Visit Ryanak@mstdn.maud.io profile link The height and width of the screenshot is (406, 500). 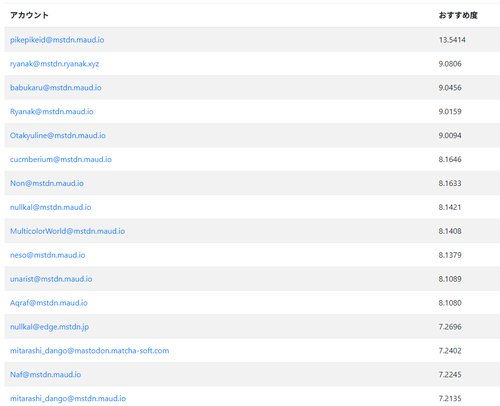click(52, 112)
